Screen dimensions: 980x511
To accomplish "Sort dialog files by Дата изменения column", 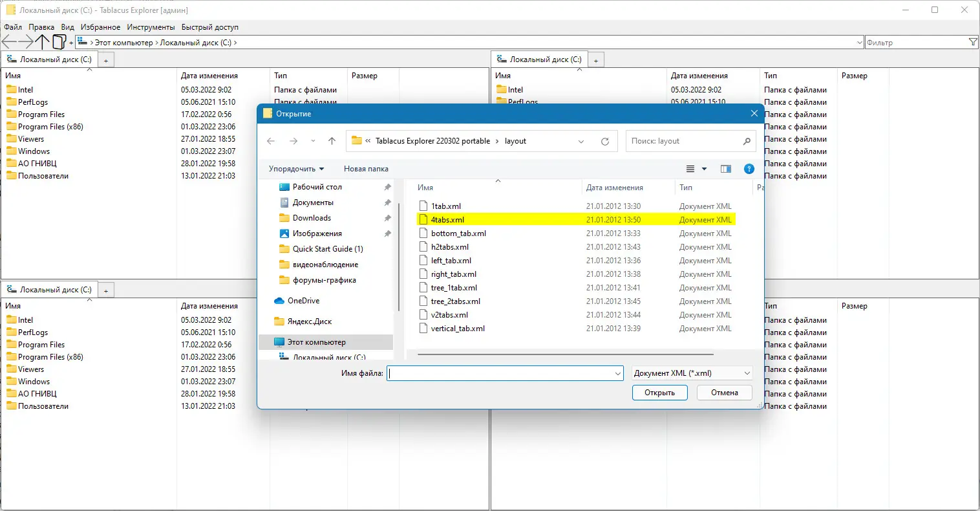I will pyautogui.click(x=614, y=188).
